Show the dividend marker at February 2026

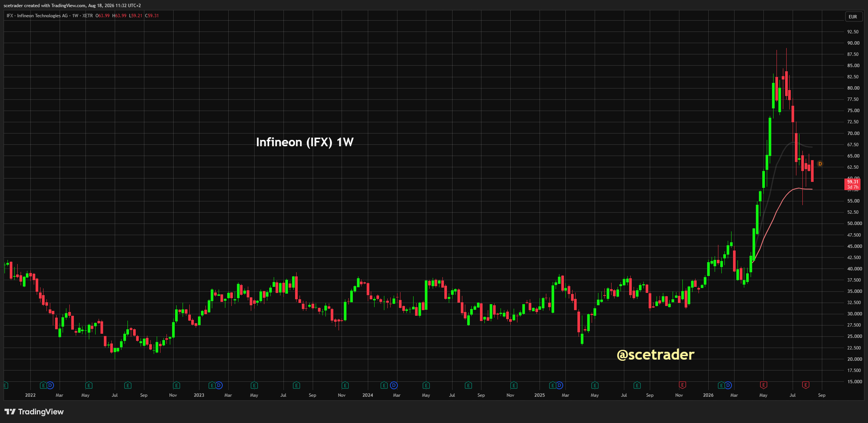[x=728, y=385]
